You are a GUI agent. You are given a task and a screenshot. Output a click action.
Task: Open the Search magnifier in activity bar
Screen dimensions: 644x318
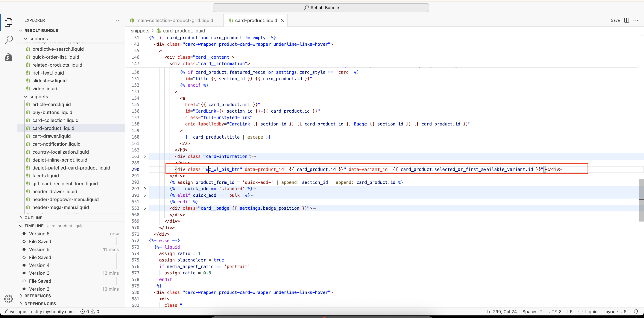[9, 40]
